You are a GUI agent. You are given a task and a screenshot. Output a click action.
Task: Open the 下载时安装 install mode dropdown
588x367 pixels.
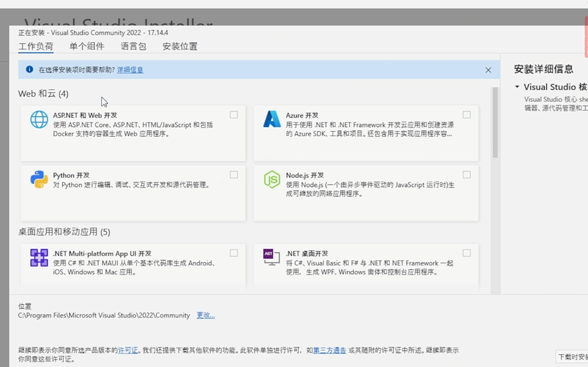(572, 357)
